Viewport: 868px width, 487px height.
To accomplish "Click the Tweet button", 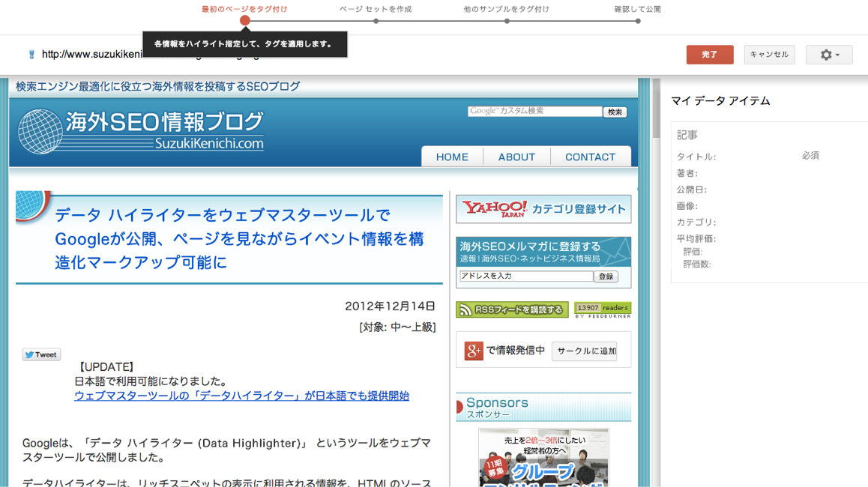I will tap(41, 354).
